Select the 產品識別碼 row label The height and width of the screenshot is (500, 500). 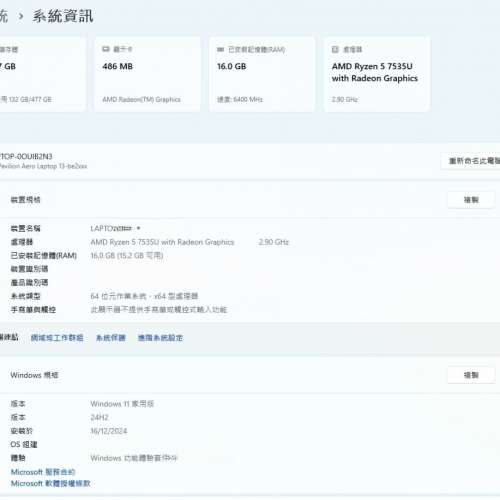[29, 282]
